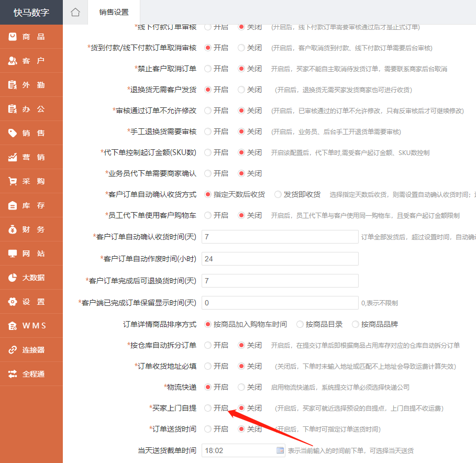Focus the 客户订单完成后可退换货时间 field
The width and height of the screenshot is (476, 463).
tap(280, 281)
